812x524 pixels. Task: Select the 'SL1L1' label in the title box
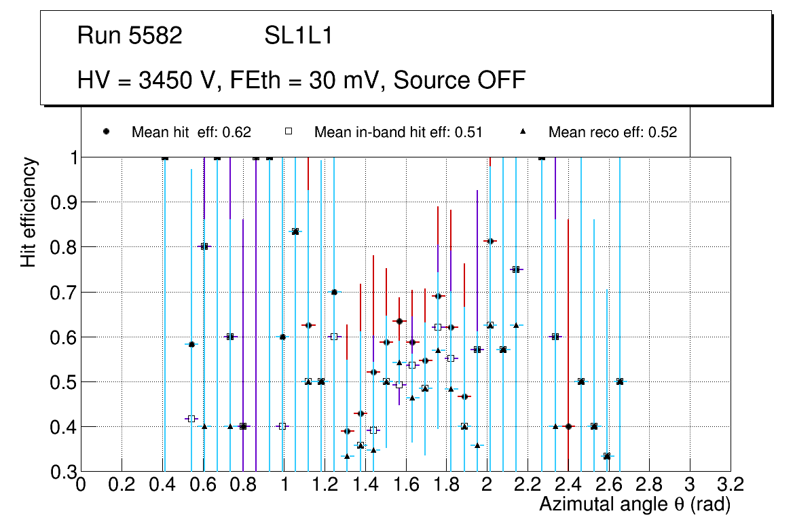(x=298, y=36)
